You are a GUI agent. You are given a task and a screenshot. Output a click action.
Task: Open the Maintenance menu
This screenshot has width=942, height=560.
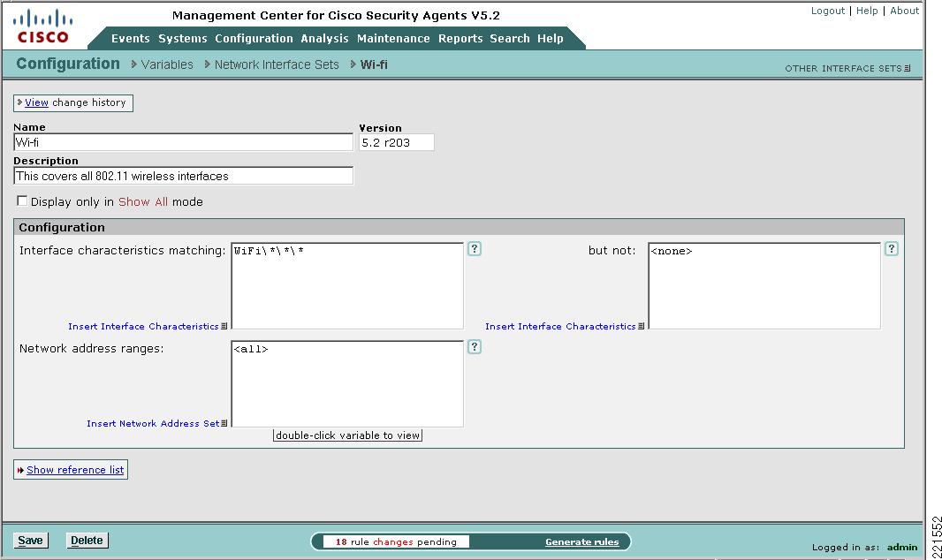point(393,38)
